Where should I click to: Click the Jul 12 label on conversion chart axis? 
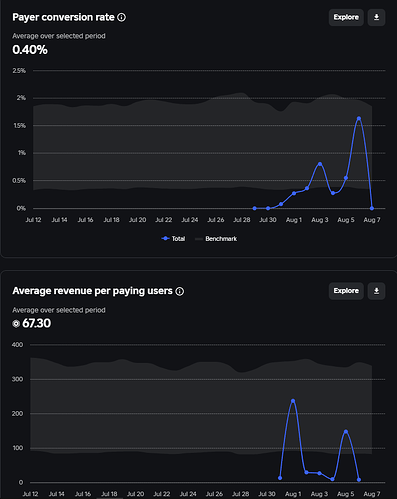coord(33,220)
